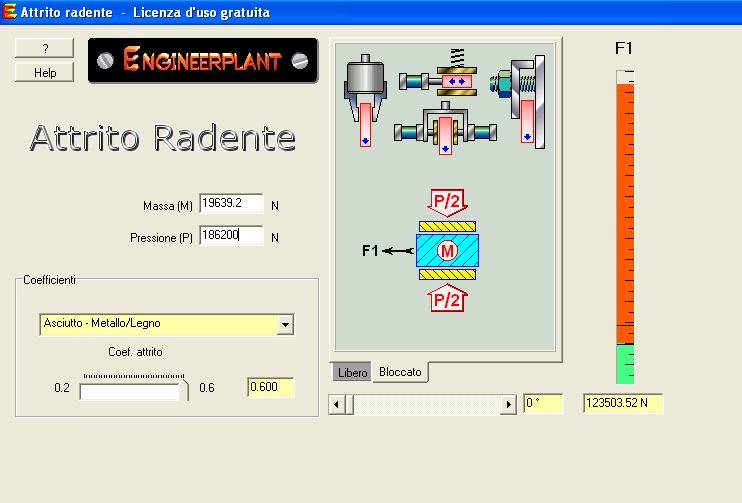
Task: Click the horizontal scrollbar right arrow
Action: [x=509, y=404]
